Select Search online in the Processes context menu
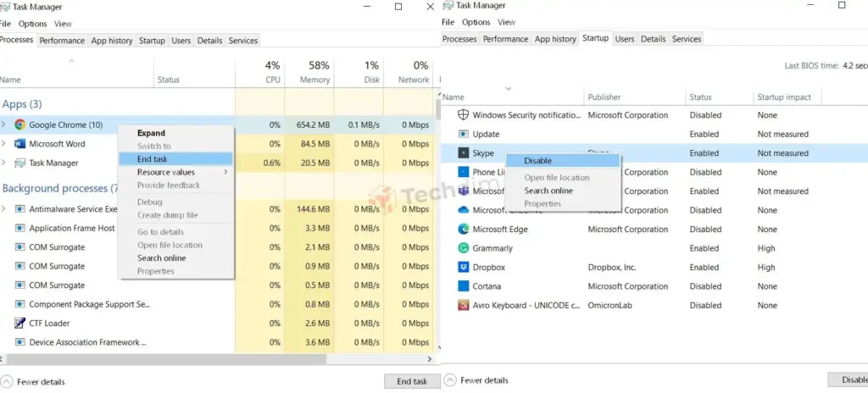Screen dimensions: 868x393 [175, 258]
